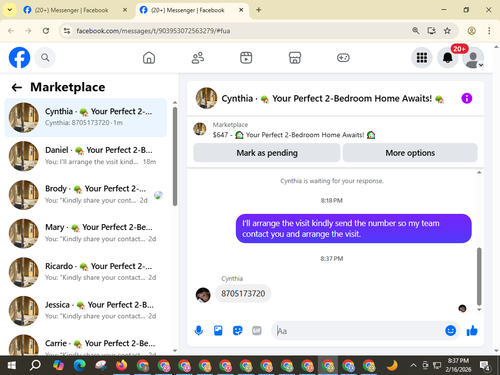500x375 pixels.
Task: Open the Windows notification center
Action: pos(485,366)
